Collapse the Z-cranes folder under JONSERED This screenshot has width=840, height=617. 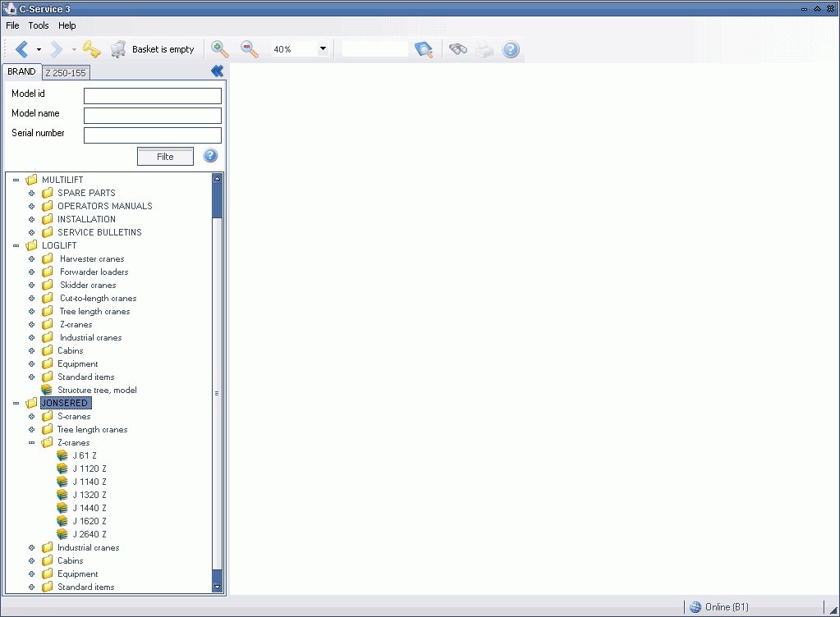pos(32,442)
